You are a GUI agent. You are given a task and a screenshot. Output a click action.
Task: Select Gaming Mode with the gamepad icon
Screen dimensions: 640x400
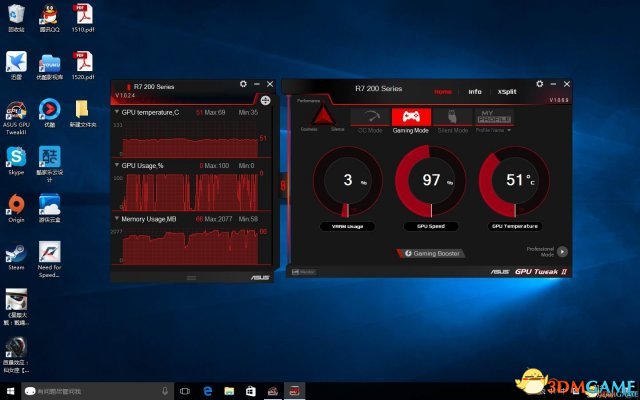[411, 117]
